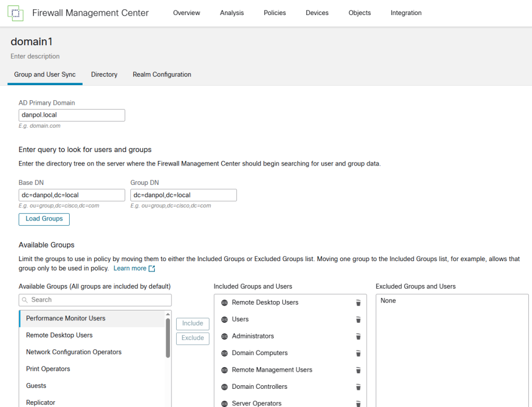The image size is (532, 407).
Task: Click the Available Groups scrollbar thumb
Action: click(x=168, y=338)
